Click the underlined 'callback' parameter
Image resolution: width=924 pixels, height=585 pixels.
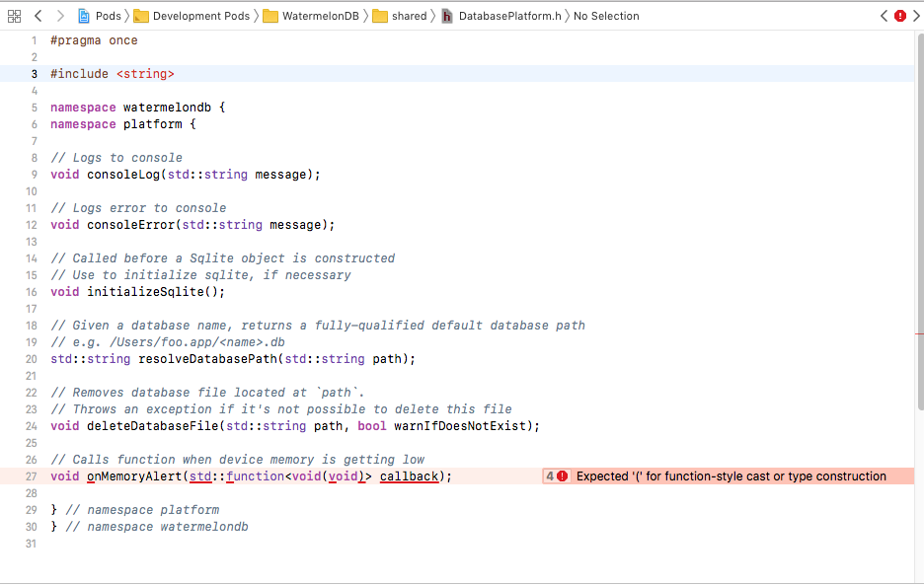409,476
